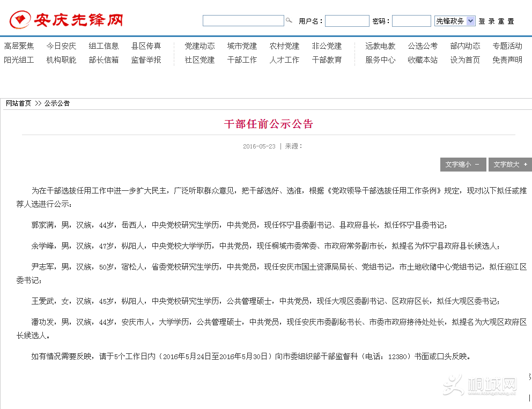Open the 高层聚焦 menu item

19,46
